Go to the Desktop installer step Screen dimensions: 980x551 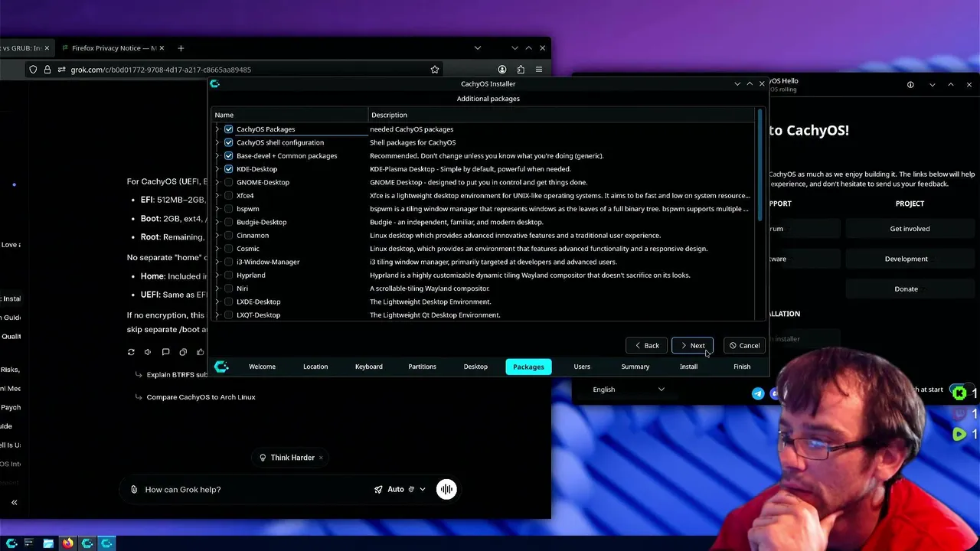[475, 367]
